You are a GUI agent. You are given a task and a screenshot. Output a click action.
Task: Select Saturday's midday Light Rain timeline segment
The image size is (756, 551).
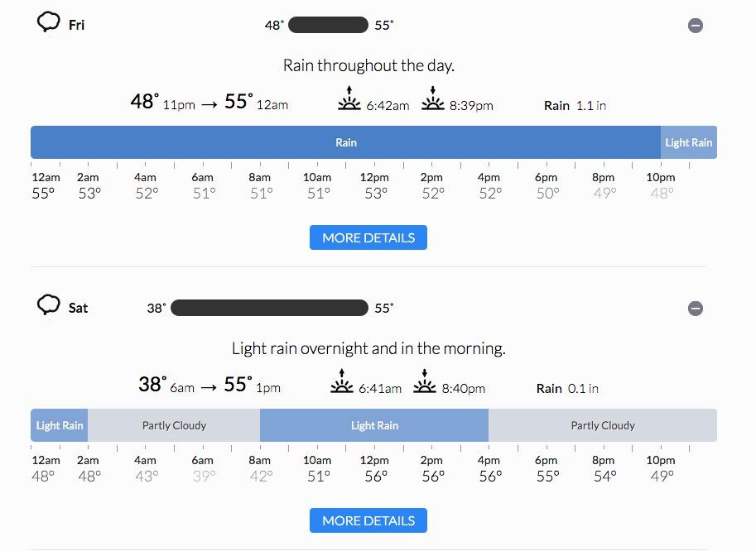(x=374, y=425)
